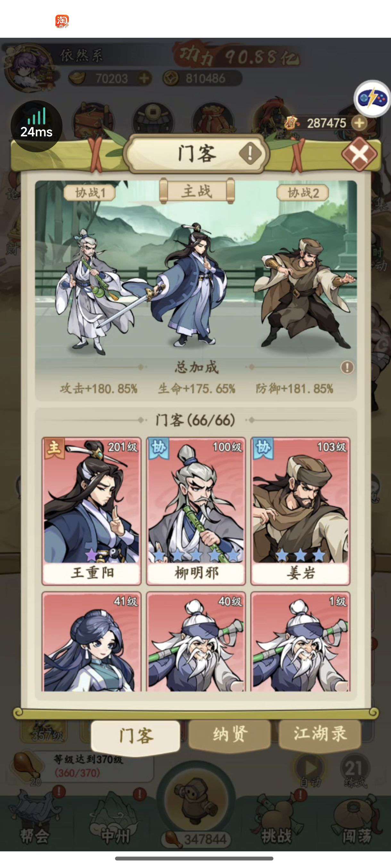Switch to the 门客 tab
This screenshot has height=868, width=391.
136,737
